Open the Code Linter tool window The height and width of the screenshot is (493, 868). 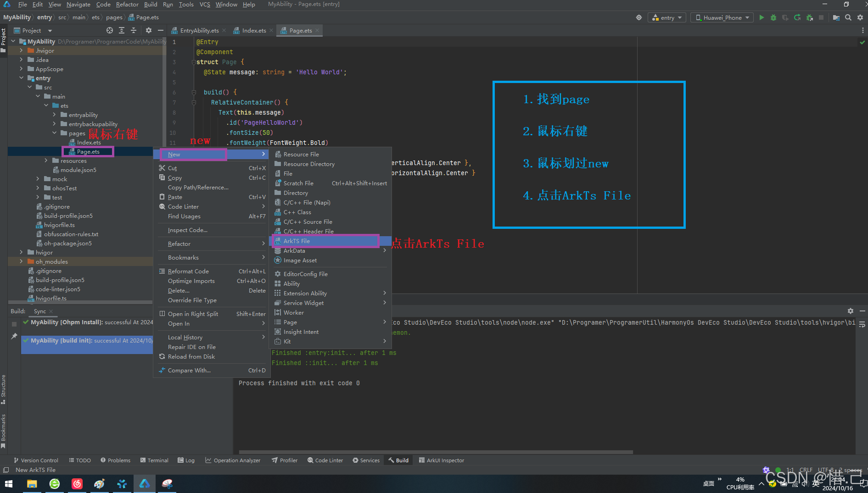point(325,460)
